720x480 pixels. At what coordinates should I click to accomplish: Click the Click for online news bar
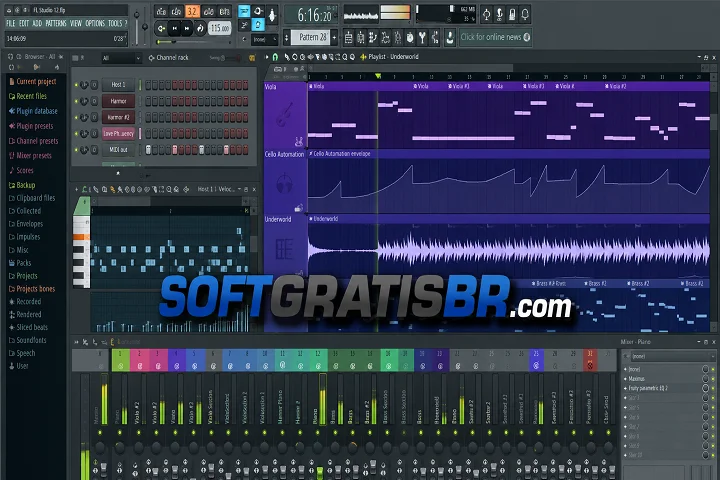495,37
